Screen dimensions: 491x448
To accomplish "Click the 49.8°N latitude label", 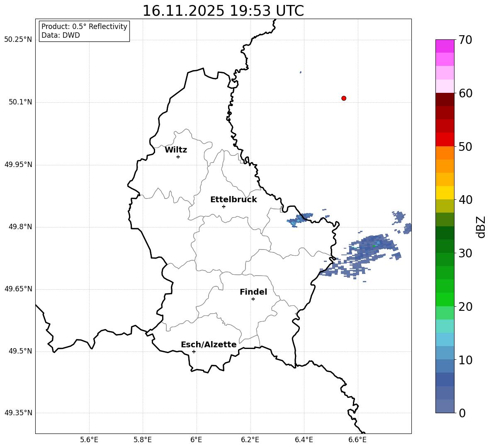I will [x=20, y=227].
